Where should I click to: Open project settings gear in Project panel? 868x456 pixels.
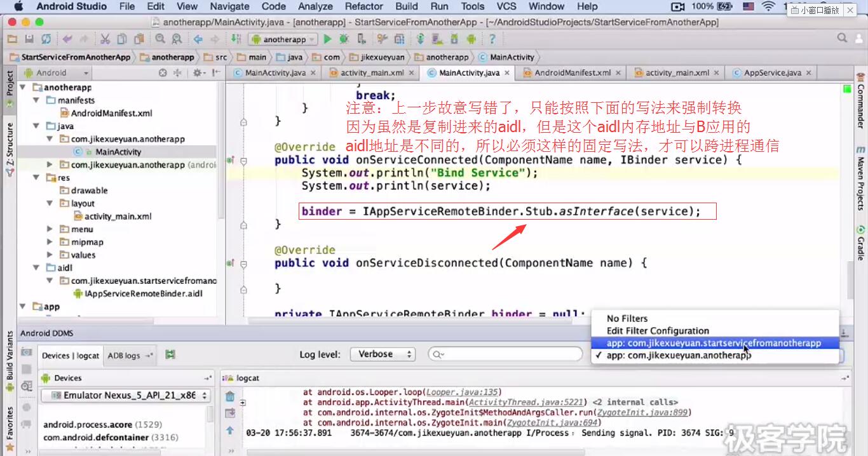click(x=198, y=73)
